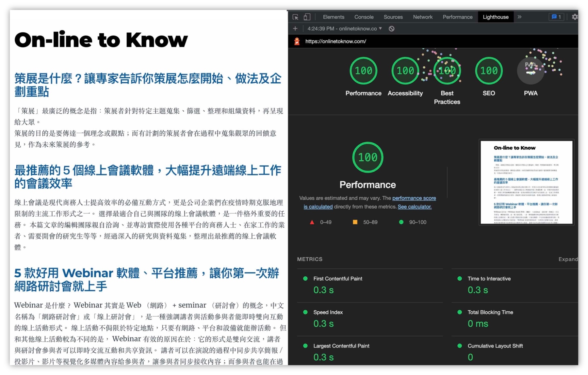Screen dimensions: 588x375
Task: Select the 0–49 red legend triangle
Action: click(x=312, y=222)
